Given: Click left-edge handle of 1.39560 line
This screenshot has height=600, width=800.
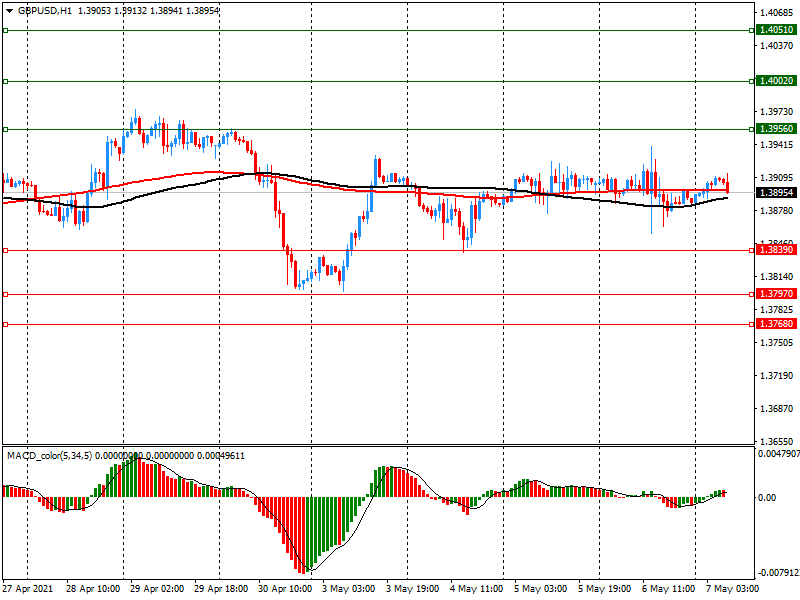Looking at the screenshot, I should pos(5,129).
